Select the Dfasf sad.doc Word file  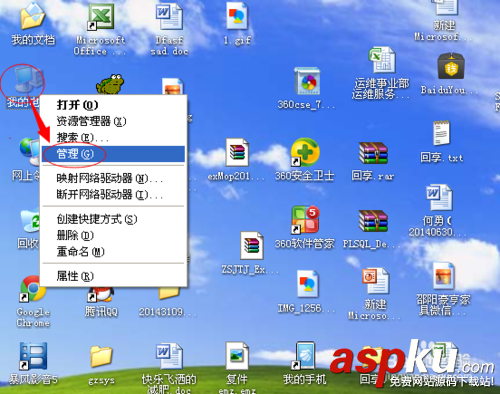tap(169, 17)
